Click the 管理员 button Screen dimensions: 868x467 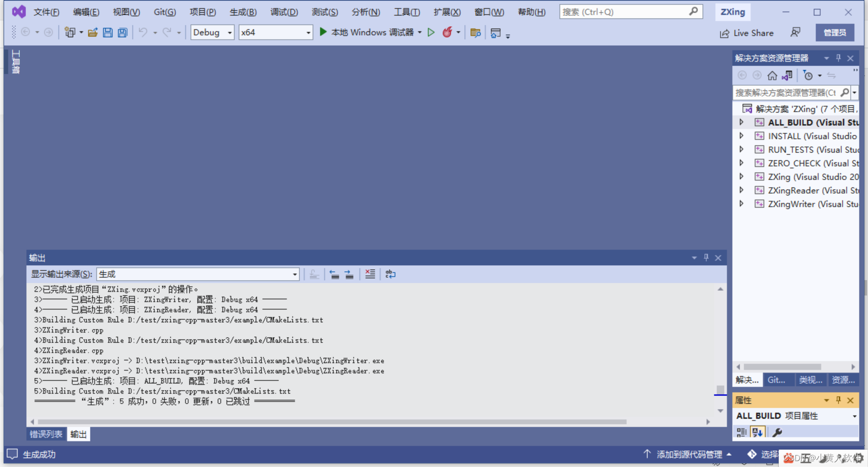(835, 33)
